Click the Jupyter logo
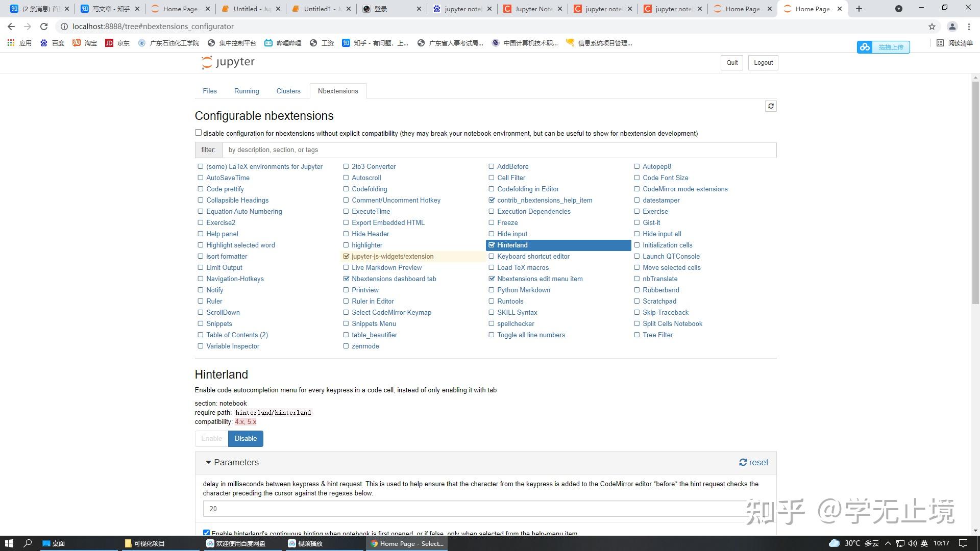 (227, 62)
